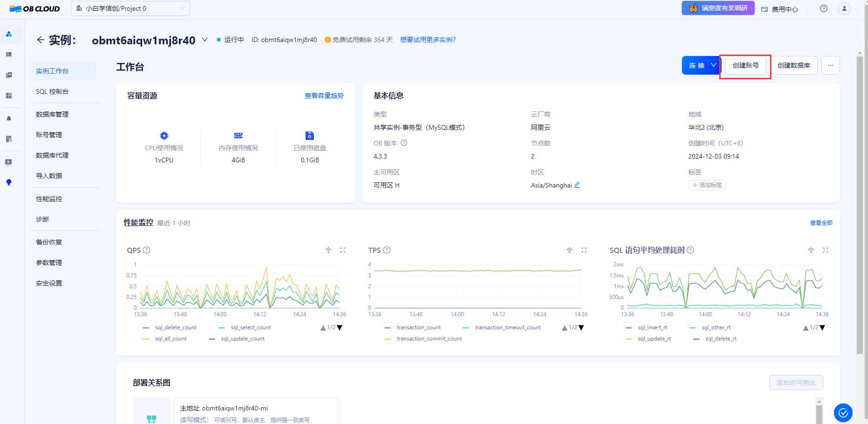Open the more actions ellipsis menu

tap(831, 65)
